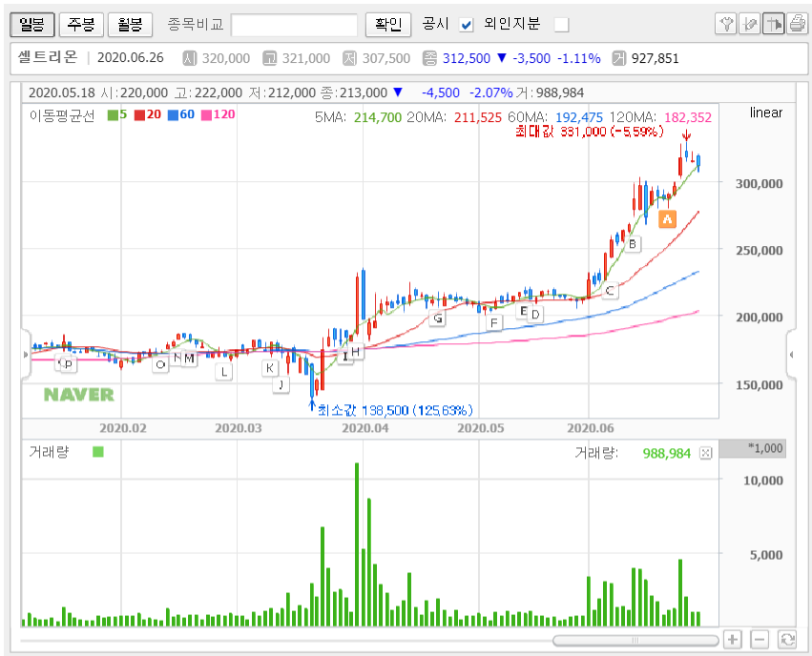
Task: Open chart settings wrench icon
Action: click(x=725, y=24)
